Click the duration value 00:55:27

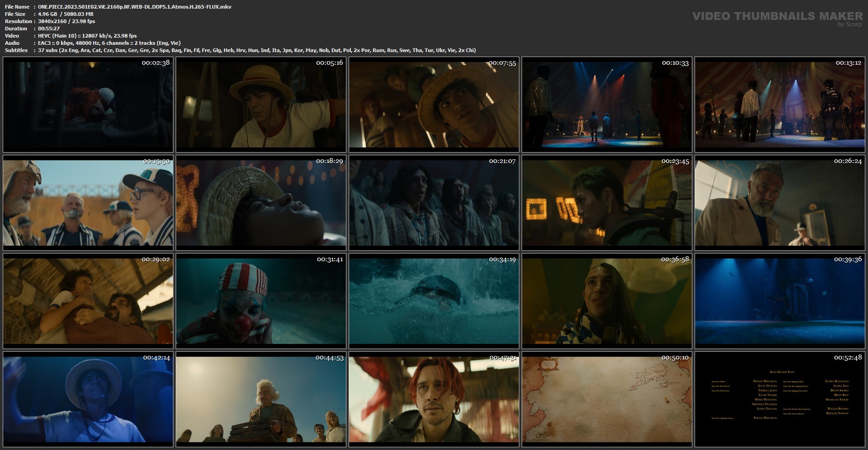point(49,29)
